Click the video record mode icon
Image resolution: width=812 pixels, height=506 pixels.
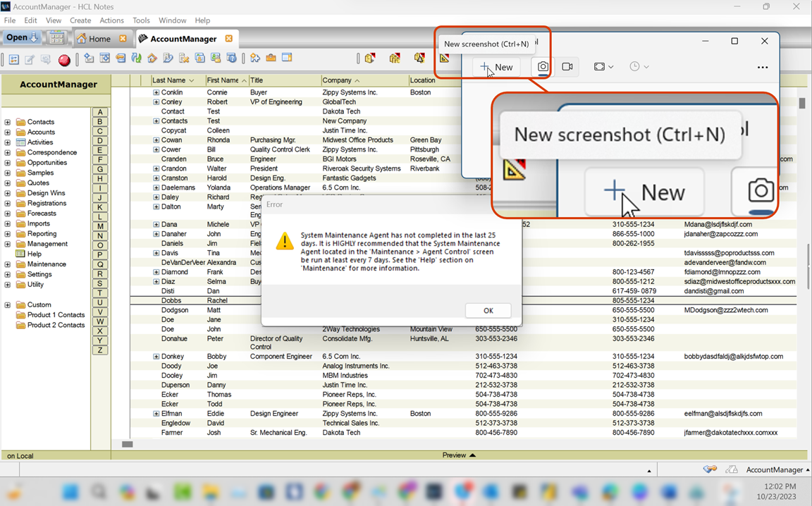(567, 67)
